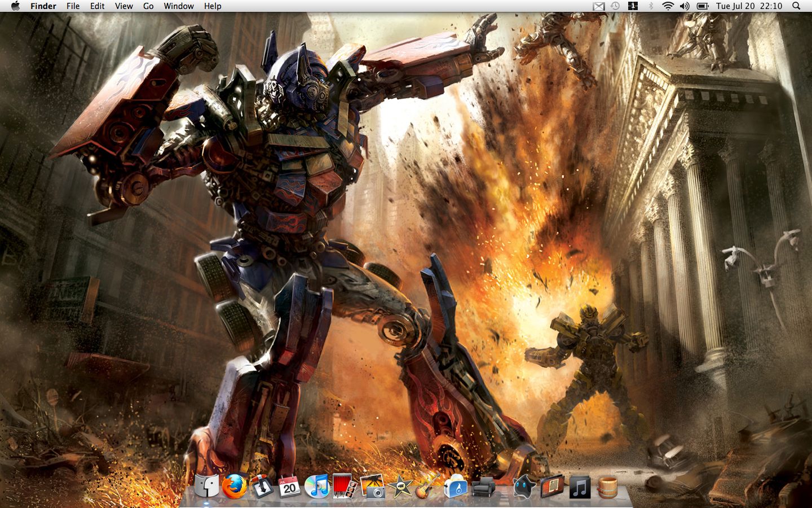Open the wooden bucket trash in Dock
The image size is (812, 508).
point(607,487)
